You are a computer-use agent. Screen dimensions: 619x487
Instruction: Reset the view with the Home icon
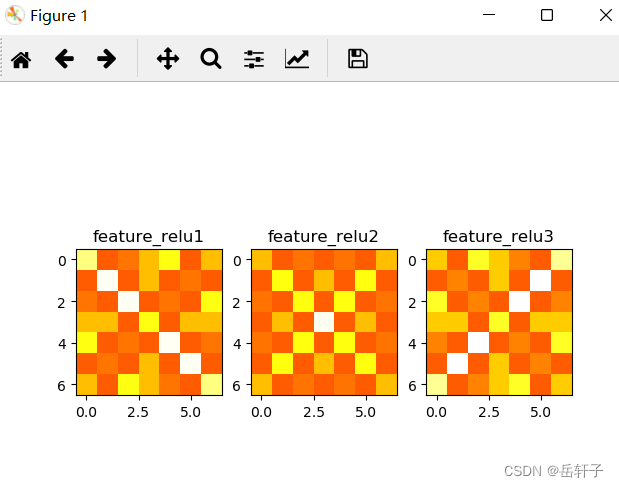pos(21,60)
